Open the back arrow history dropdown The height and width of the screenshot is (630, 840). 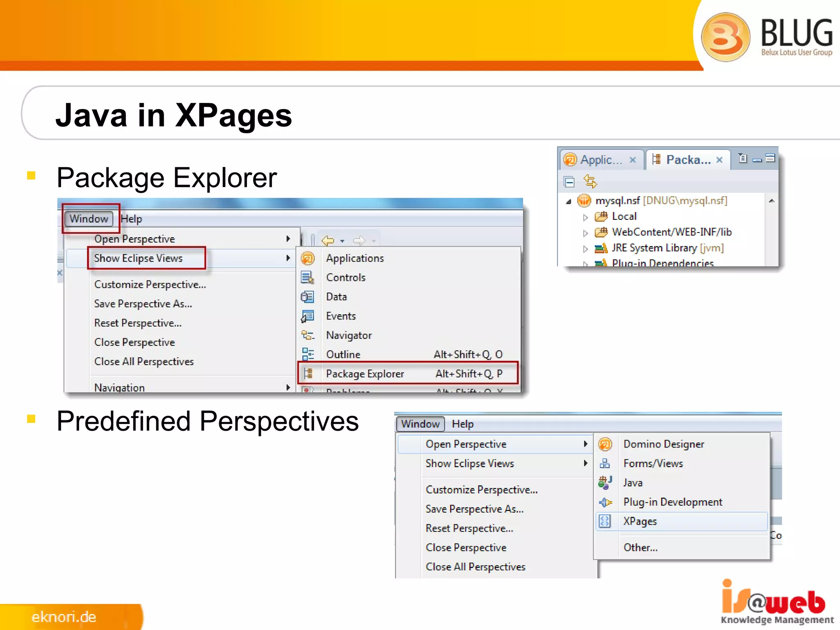342,241
